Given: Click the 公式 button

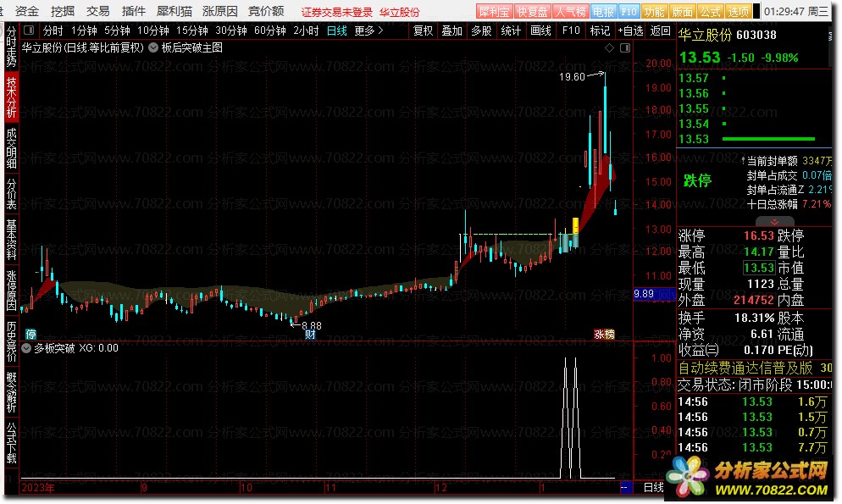Looking at the screenshot, I should click(x=710, y=11).
